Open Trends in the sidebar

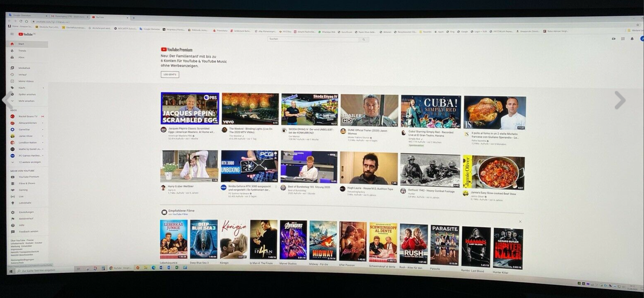pos(27,51)
